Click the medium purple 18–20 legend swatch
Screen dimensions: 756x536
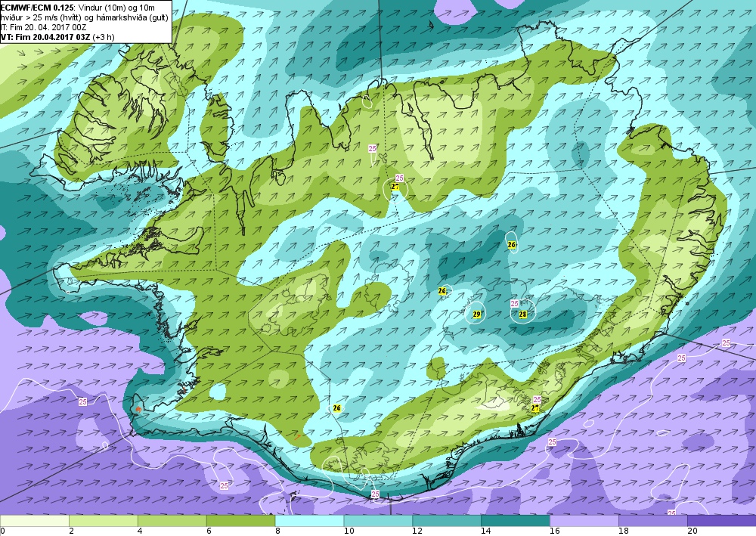653,521
